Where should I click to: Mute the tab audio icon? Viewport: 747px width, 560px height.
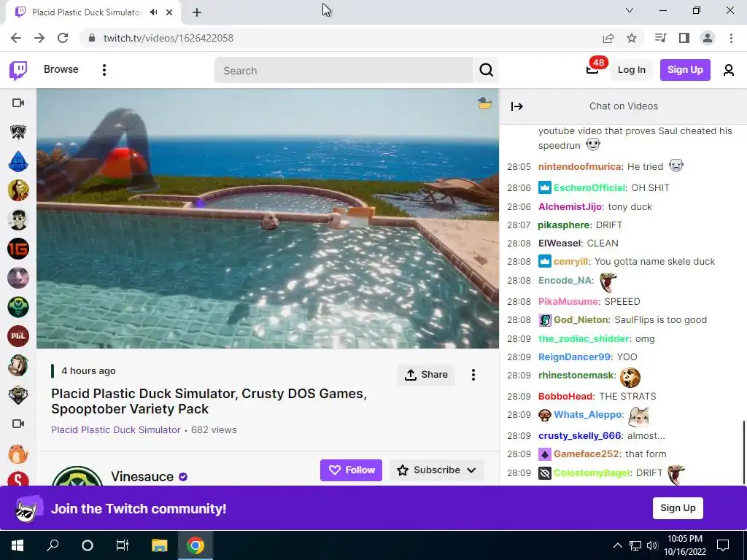[153, 12]
